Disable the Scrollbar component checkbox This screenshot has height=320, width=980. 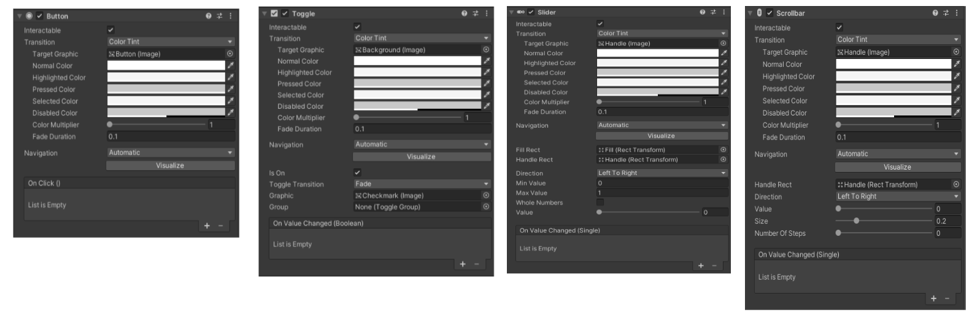[x=770, y=13]
